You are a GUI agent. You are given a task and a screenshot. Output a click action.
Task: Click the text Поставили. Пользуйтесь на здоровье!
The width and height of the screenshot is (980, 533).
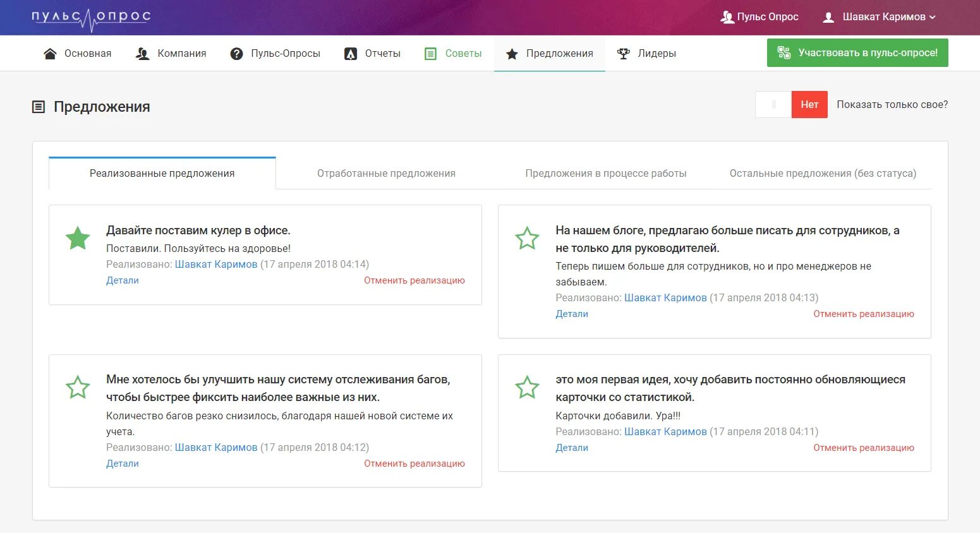[x=198, y=249]
